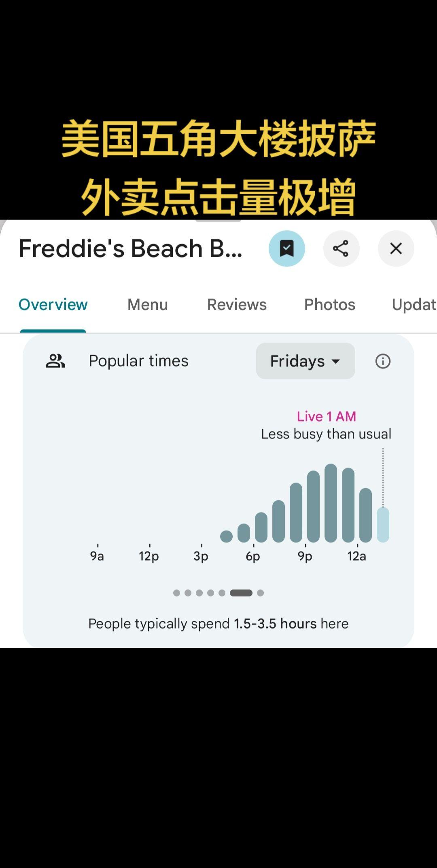This screenshot has width=437, height=868.
Task: Select the first day pagination dot
Action: (176, 593)
